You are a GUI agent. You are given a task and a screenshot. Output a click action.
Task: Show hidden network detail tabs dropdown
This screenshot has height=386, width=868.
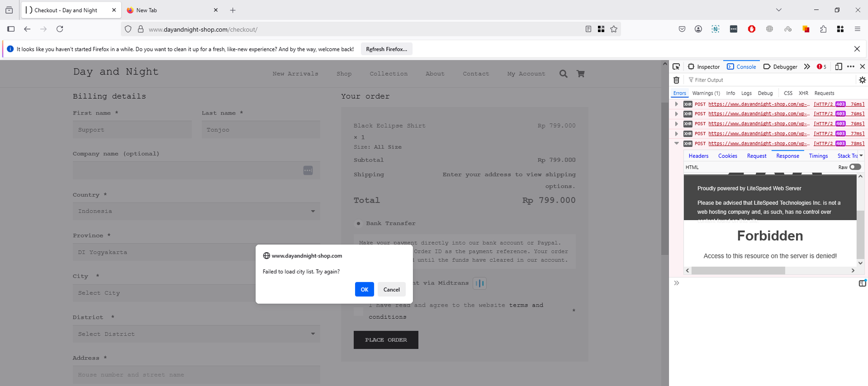click(x=861, y=156)
